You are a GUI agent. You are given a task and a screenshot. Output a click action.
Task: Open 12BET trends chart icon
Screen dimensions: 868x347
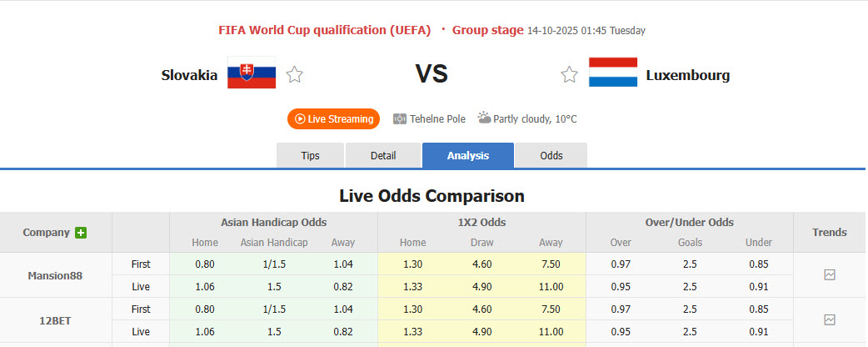tap(830, 319)
